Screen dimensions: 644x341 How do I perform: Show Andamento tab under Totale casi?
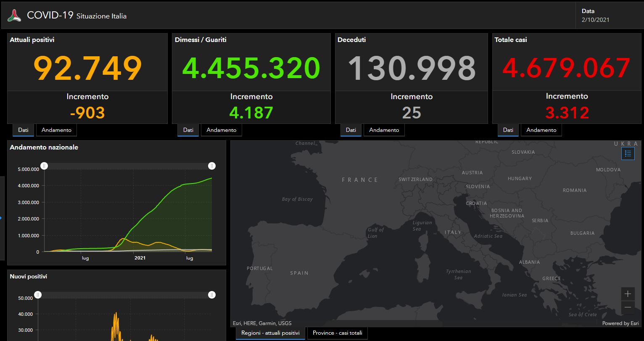(541, 130)
